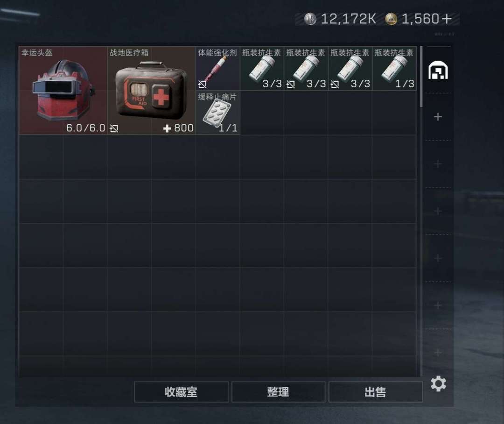Click the plus after 1,560 gold currency
The height and width of the screenshot is (424, 504).
[447, 19]
